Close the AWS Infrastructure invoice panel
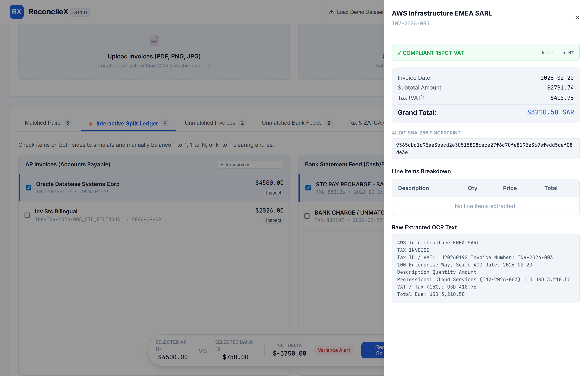Screen dimensions: 588x376 (577, 18)
